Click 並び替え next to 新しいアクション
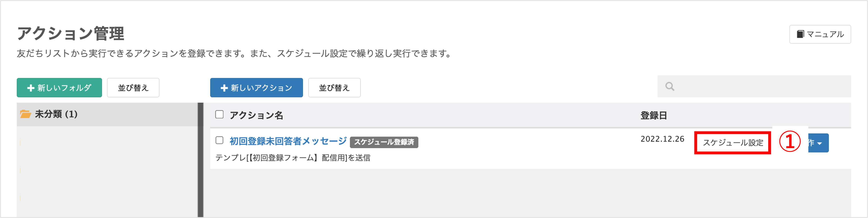This screenshot has width=868, height=218. [x=334, y=88]
